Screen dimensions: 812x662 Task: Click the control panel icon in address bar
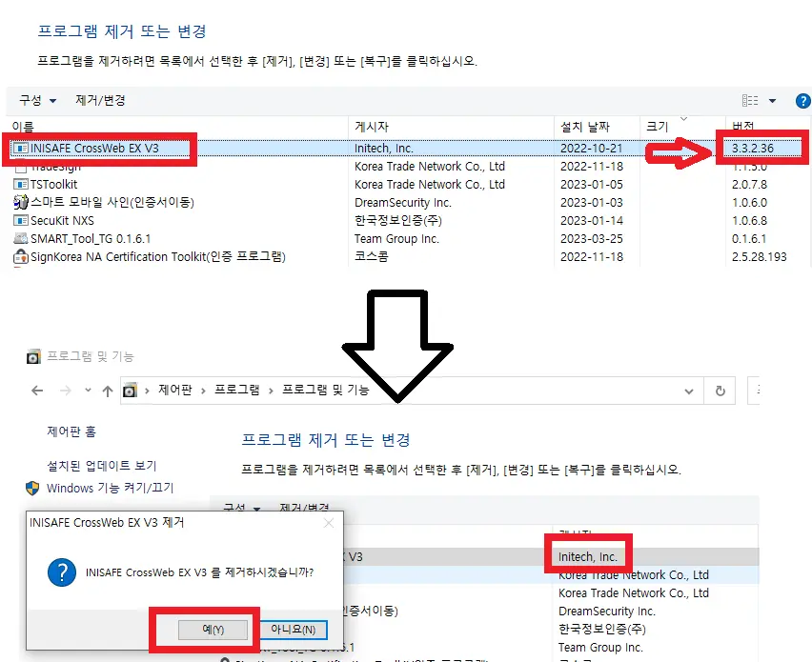coord(130,391)
